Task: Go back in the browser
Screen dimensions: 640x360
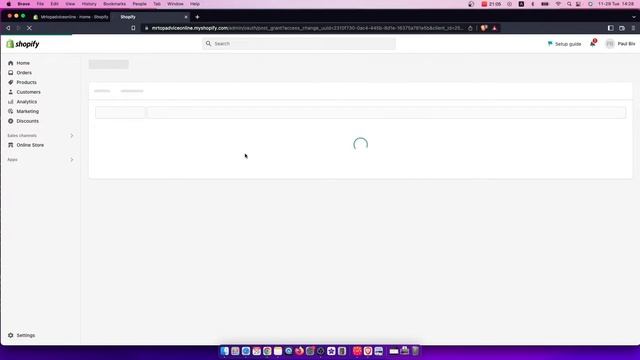Action: click(x=8, y=28)
